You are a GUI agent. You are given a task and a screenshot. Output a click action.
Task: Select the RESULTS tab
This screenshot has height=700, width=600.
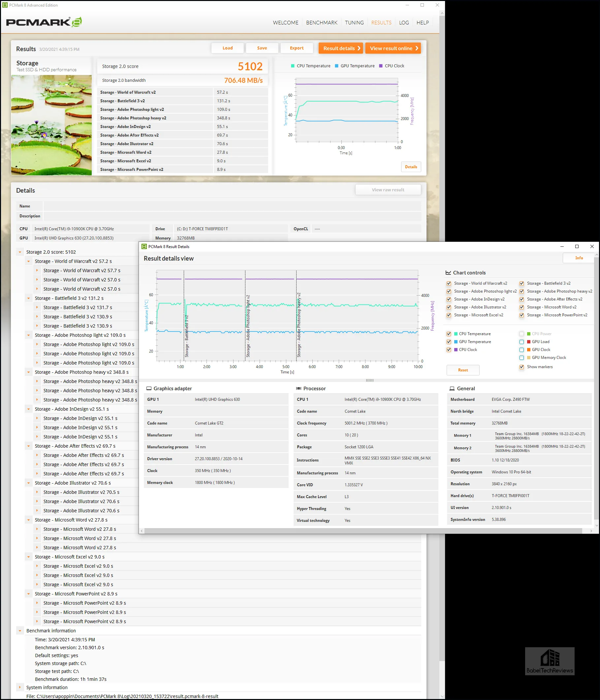(381, 23)
